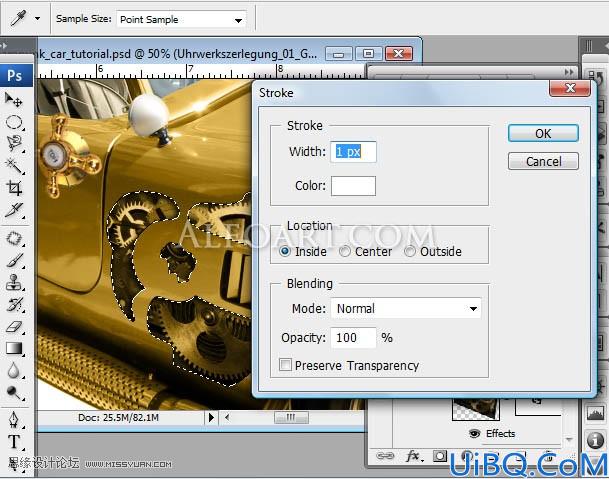This screenshot has width=609, height=479.
Task: Open the Eyedropper tool preset picker arrow
Action: (38, 18)
